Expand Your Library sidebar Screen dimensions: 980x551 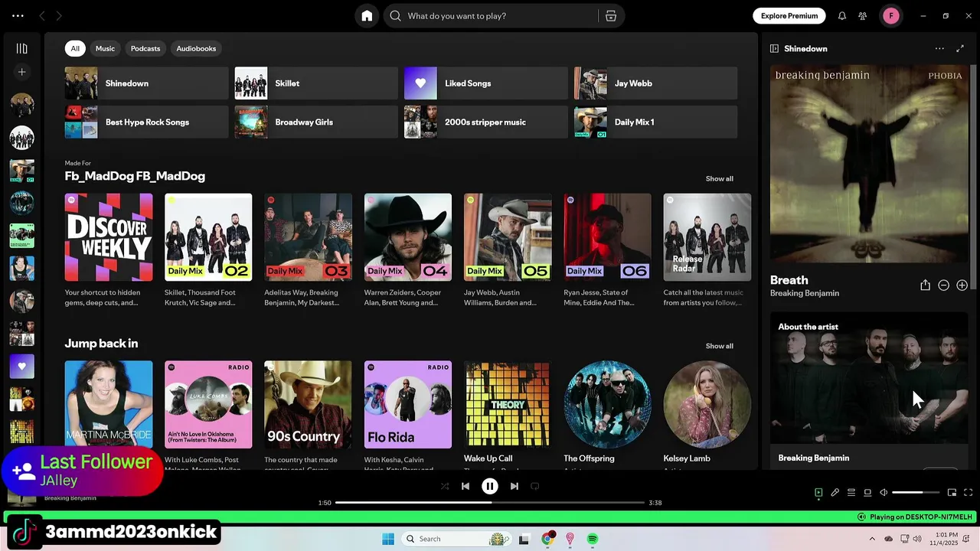click(x=21, y=48)
